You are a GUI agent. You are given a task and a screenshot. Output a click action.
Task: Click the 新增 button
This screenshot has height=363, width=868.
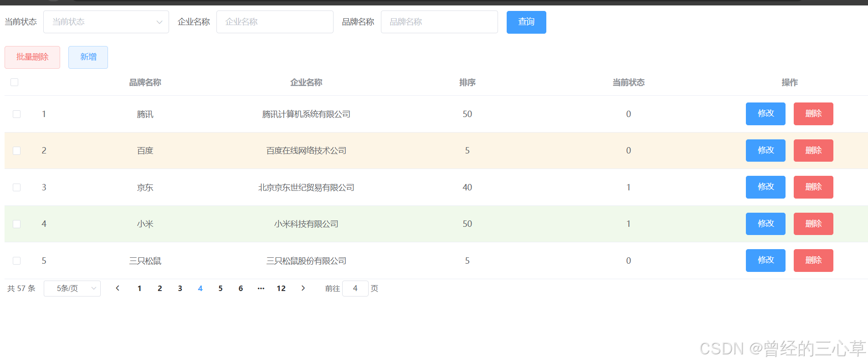(x=88, y=57)
